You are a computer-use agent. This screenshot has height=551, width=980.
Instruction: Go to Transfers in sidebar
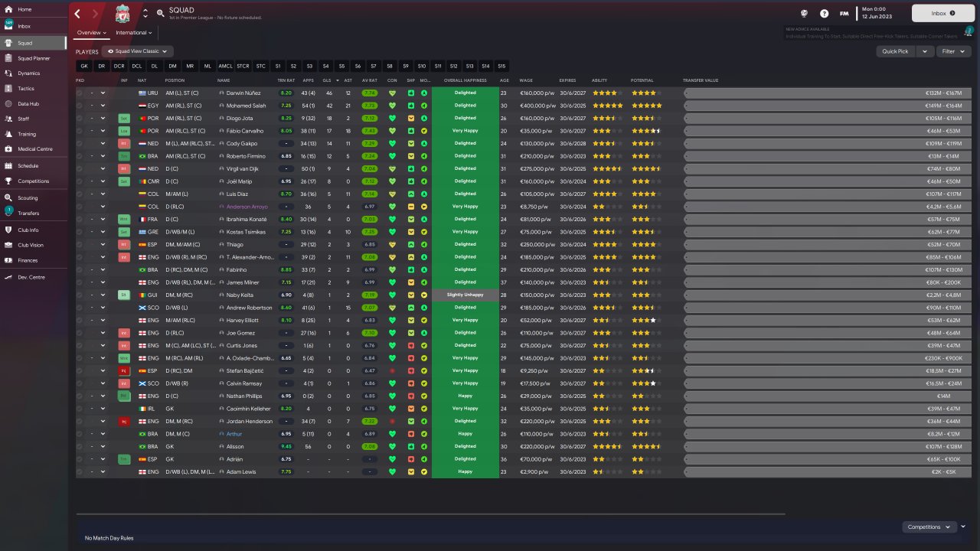(28, 214)
